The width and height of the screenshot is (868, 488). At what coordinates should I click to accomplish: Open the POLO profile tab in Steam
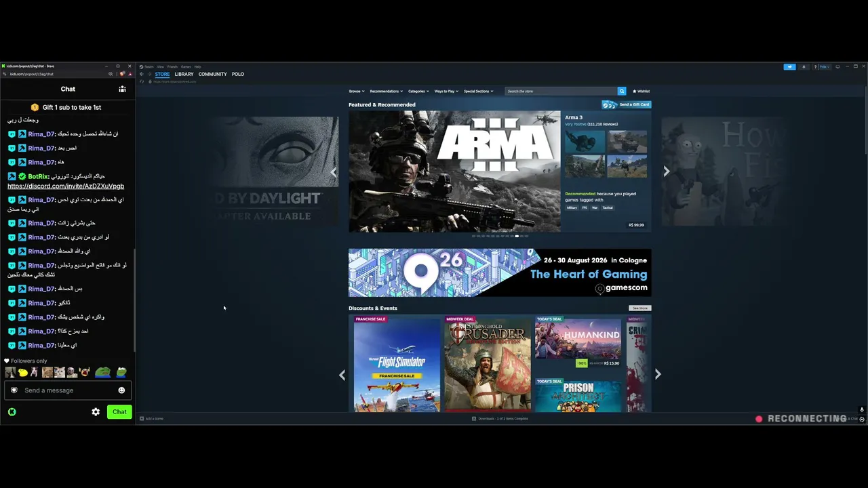coord(238,74)
